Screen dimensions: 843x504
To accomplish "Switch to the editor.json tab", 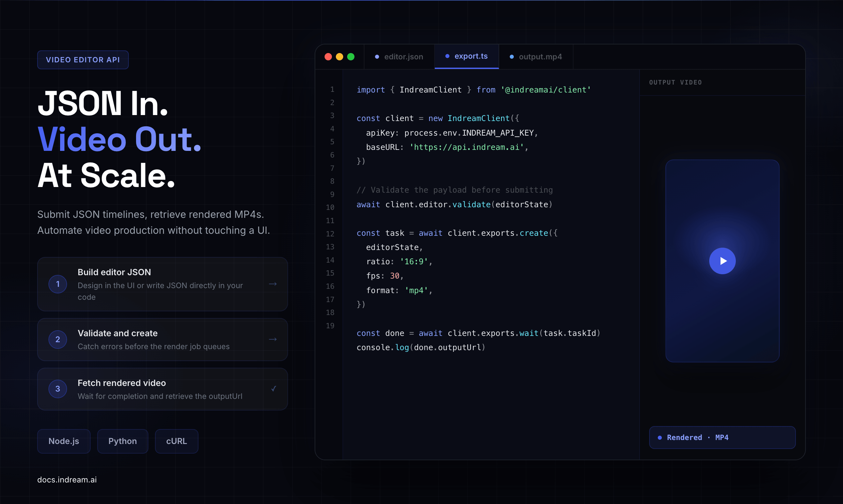I will (x=399, y=57).
